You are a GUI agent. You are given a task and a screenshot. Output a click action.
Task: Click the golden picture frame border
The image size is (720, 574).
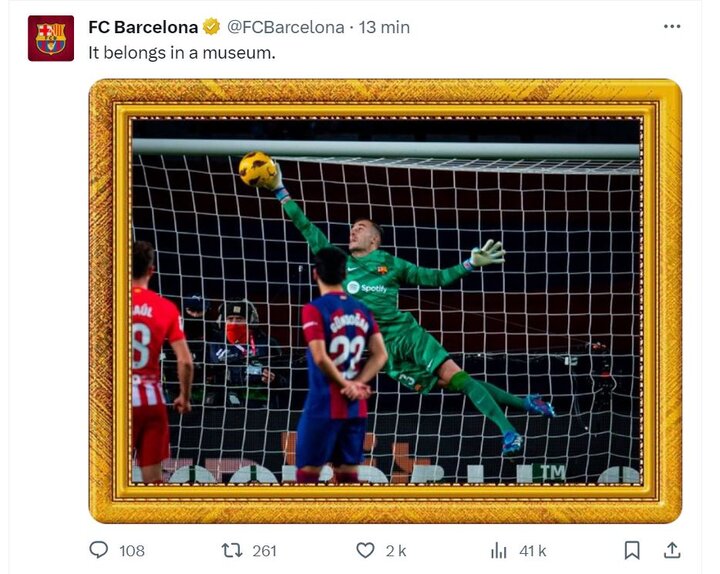click(385, 94)
